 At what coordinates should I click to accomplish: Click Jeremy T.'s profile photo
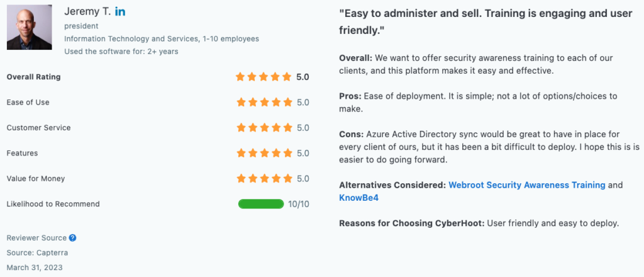(29, 27)
